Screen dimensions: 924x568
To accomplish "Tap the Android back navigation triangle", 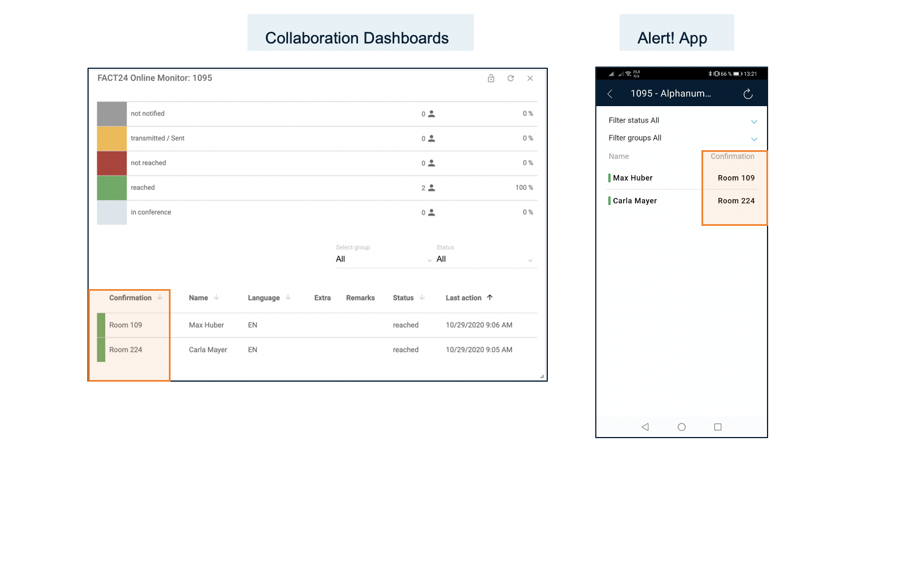I will 645,427.
